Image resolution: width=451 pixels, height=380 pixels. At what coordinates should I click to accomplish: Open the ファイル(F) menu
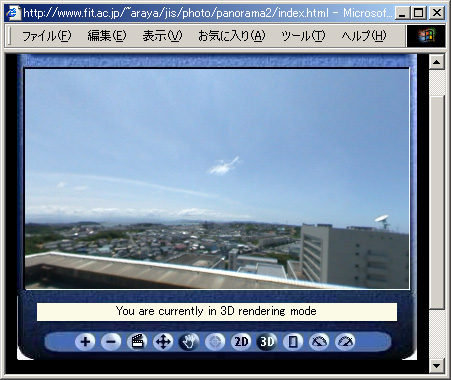(46, 36)
